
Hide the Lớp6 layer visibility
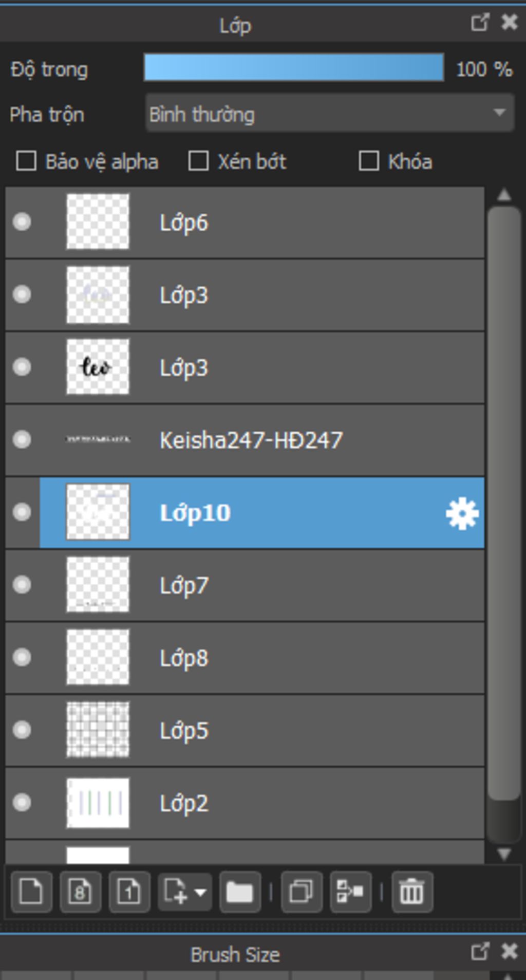coord(22,222)
